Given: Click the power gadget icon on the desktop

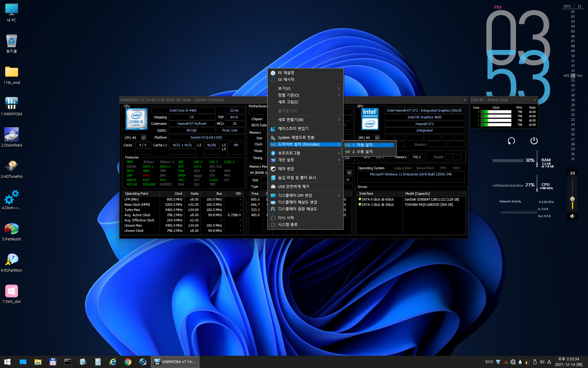Looking at the screenshot, I should pos(534,140).
